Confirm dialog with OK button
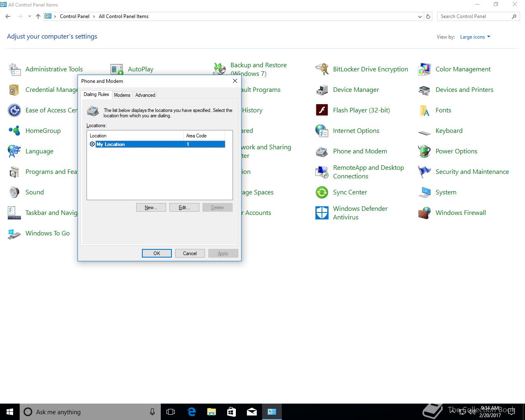Image resolution: width=525 pixels, height=420 pixels. point(157,253)
